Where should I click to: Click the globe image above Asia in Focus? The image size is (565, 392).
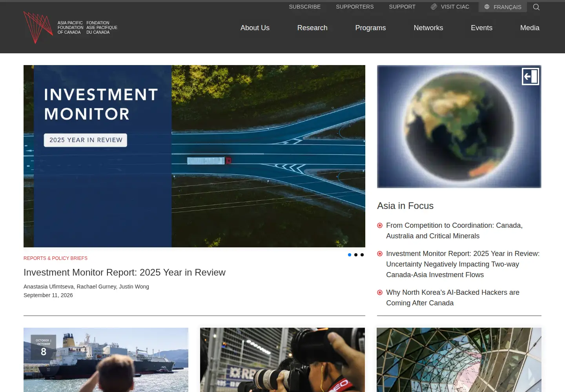tap(459, 127)
